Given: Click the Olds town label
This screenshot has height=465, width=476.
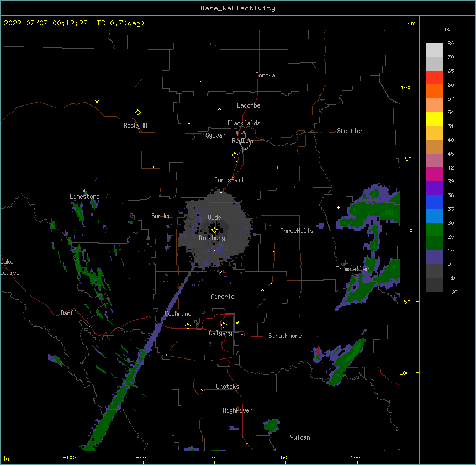Looking at the screenshot, I should 214,218.
